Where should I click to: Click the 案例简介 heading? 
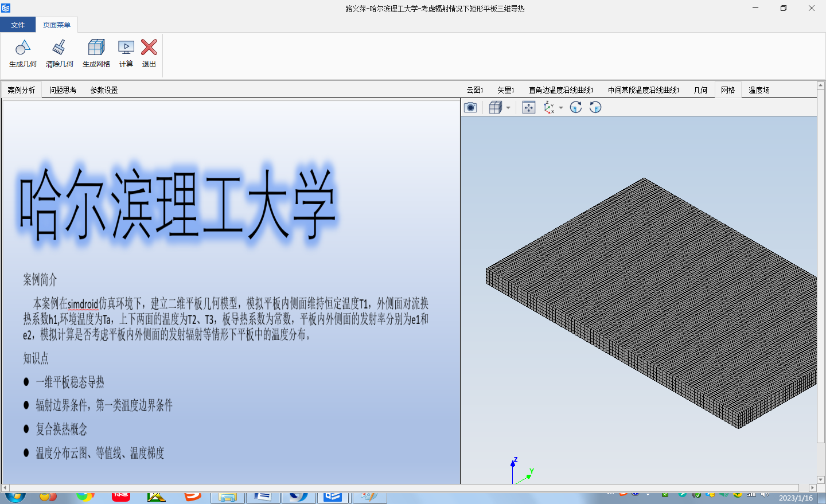pos(40,280)
